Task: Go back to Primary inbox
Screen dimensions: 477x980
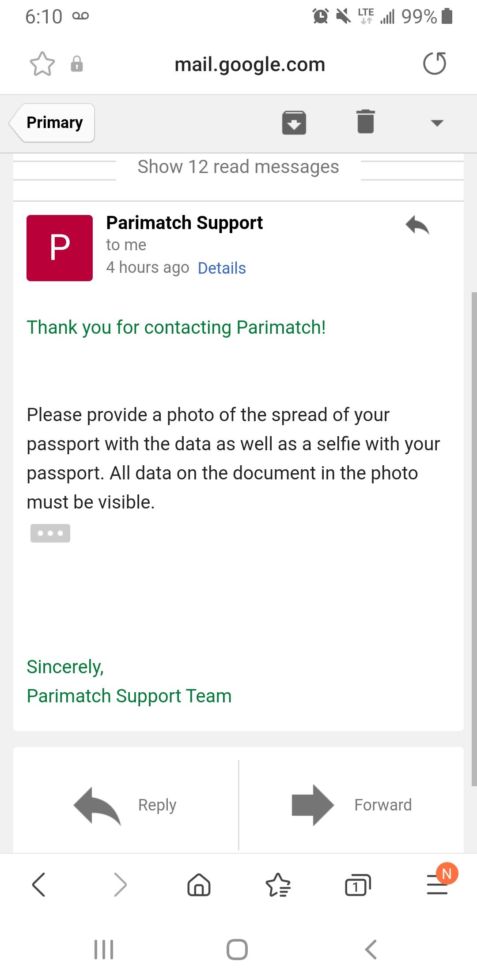Action: (x=53, y=123)
